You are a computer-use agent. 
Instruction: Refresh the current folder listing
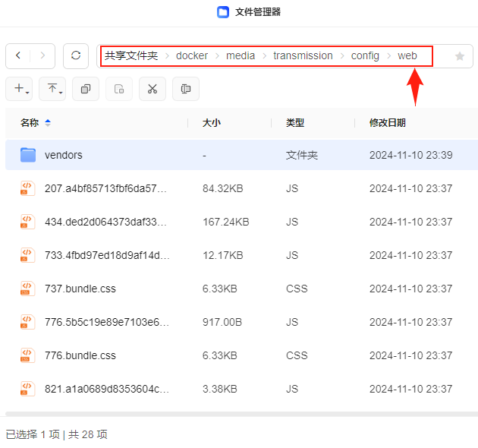click(76, 56)
